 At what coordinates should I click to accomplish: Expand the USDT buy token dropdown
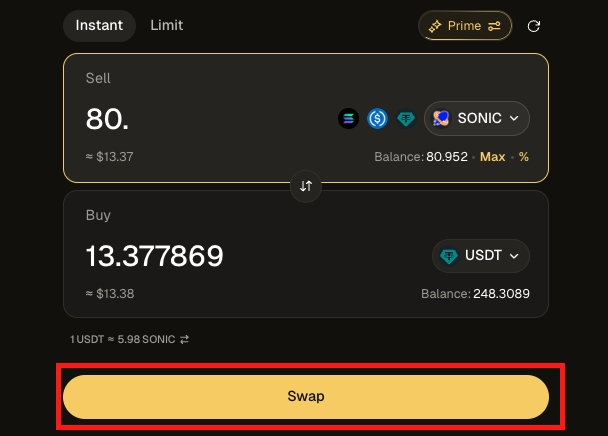coord(481,256)
